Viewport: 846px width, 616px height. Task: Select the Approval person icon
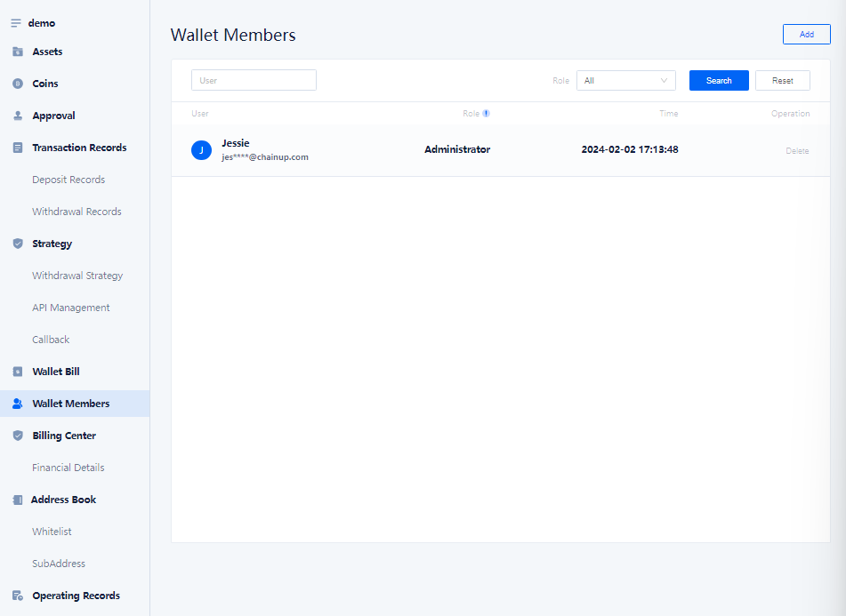point(18,116)
